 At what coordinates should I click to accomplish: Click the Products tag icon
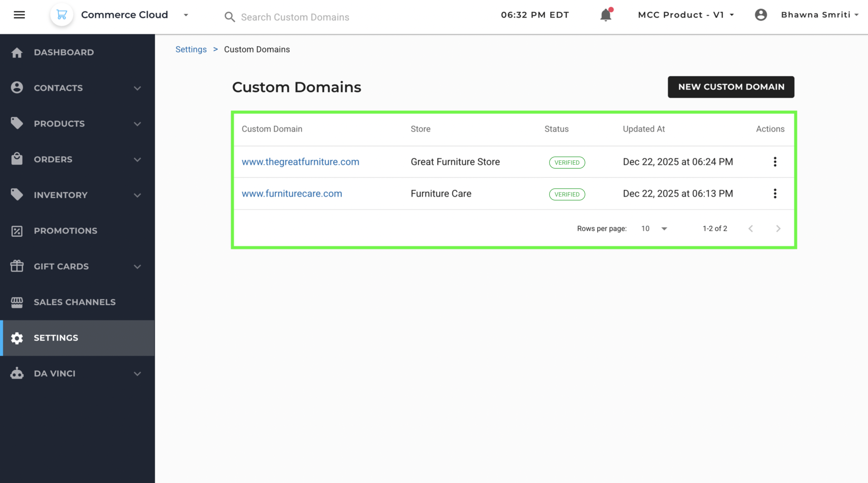point(17,123)
